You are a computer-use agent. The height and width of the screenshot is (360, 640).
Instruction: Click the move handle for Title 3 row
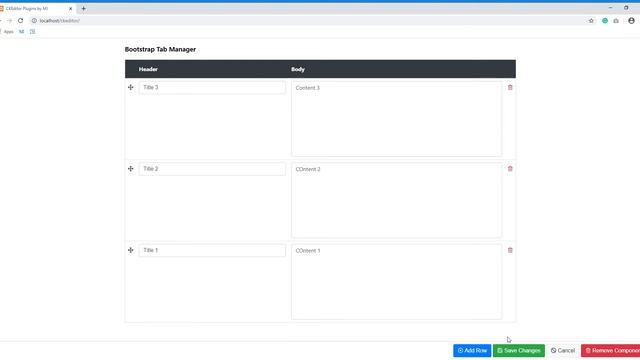click(131, 87)
